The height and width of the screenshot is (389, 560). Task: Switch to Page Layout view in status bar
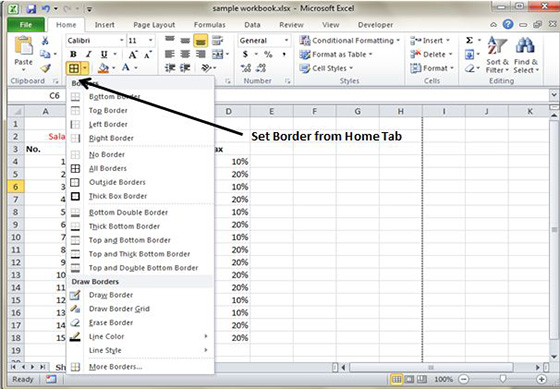pos(410,379)
